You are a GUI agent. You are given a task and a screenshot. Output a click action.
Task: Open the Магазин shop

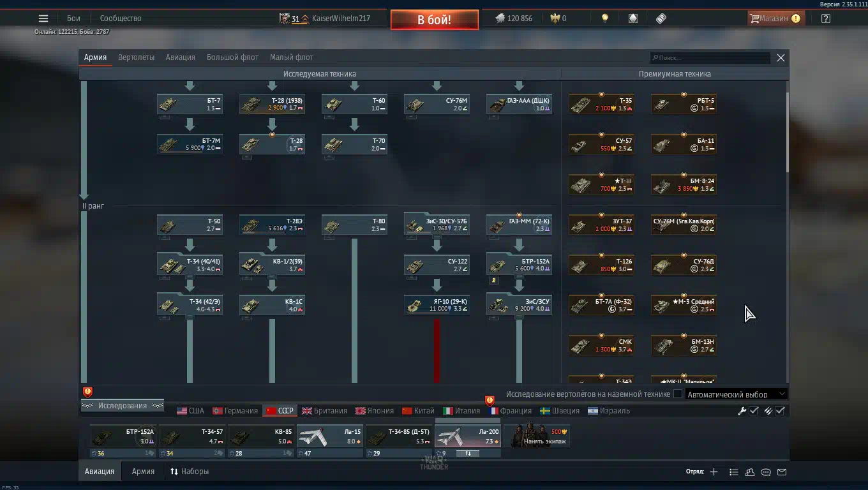click(x=775, y=19)
